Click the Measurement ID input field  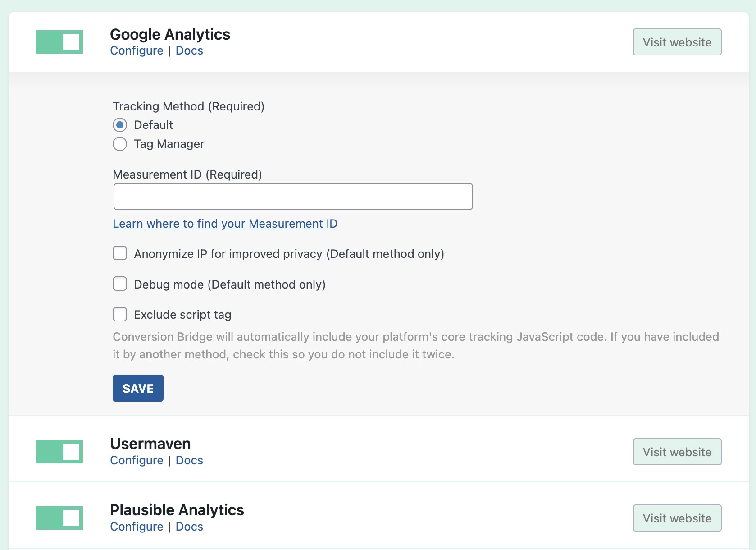(x=293, y=197)
